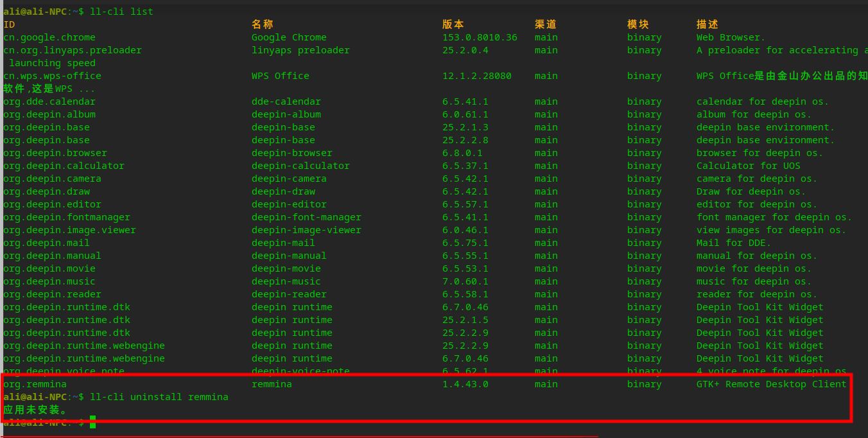This screenshot has width=868, height=438.
Task: Select the '名称' column header
Action: point(262,24)
